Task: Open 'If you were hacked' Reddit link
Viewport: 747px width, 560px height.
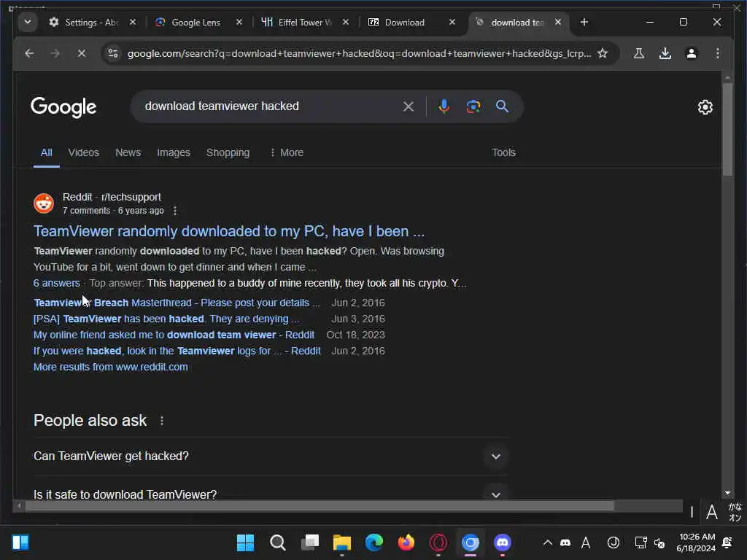Action: click(177, 351)
